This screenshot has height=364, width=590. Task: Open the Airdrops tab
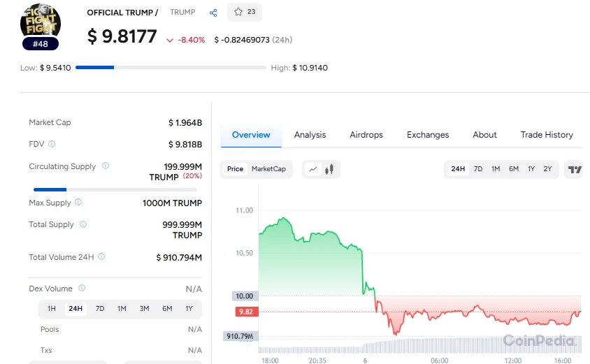pos(366,135)
